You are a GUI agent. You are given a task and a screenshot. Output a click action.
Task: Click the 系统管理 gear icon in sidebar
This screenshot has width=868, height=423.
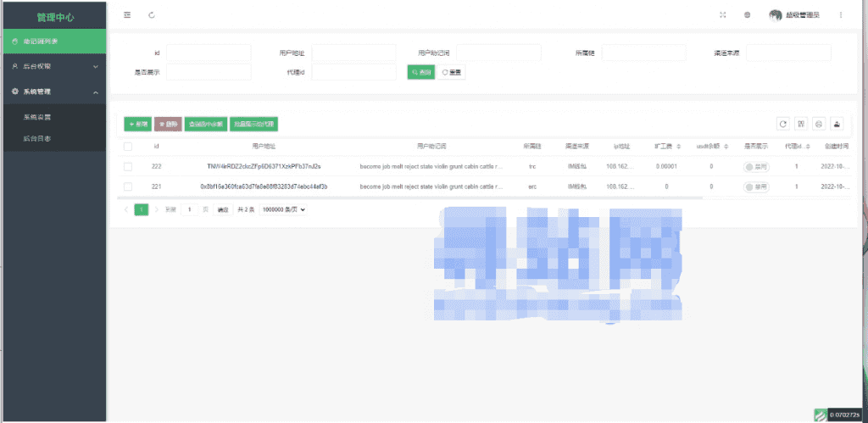pos(15,92)
